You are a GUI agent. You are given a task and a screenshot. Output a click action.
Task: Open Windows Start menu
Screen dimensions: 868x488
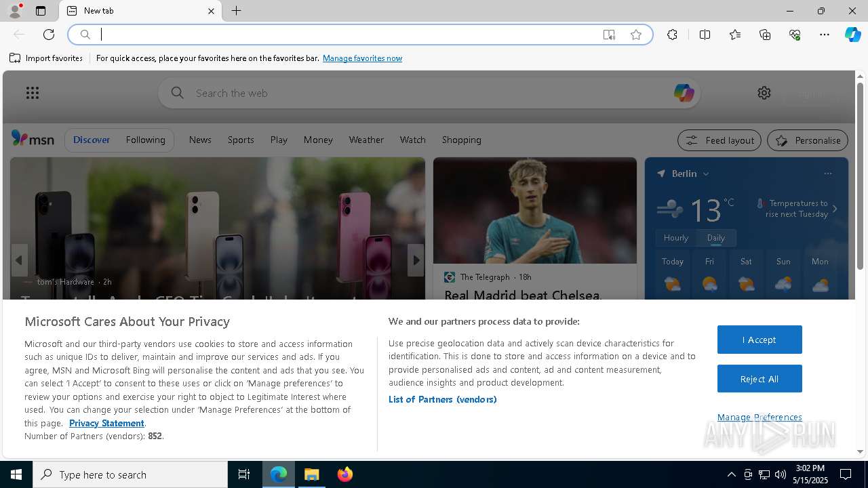click(16, 474)
